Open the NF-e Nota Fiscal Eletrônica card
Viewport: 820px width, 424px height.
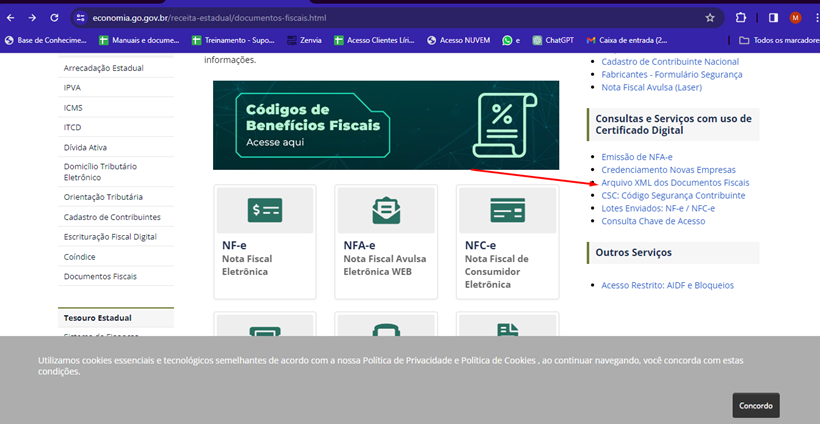tap(264, 240)
